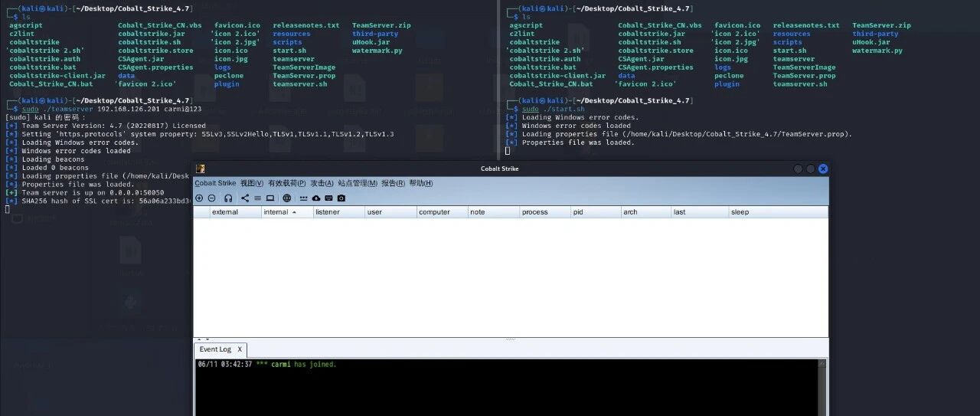The height and width of the screenshot is (416, 980).
Task: Open the 有效载荷(P) menu
Action: (287, 183)
